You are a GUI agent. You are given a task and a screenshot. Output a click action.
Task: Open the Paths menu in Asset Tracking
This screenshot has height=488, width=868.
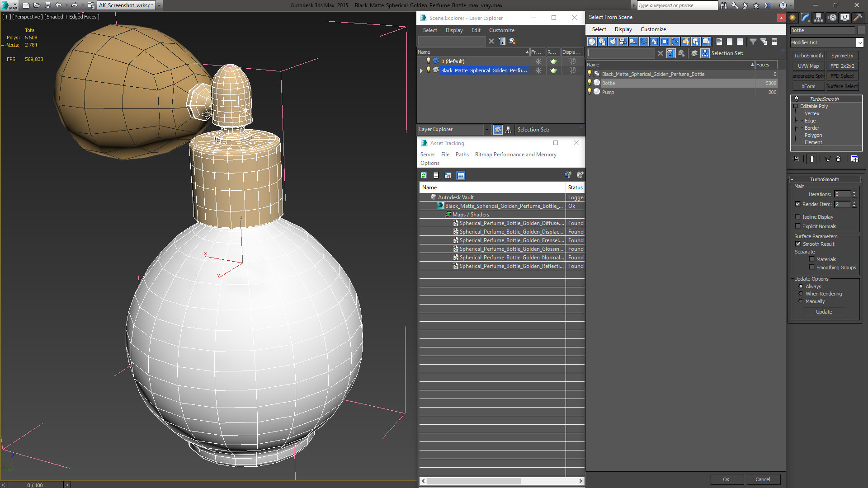(x=462, y=155)
